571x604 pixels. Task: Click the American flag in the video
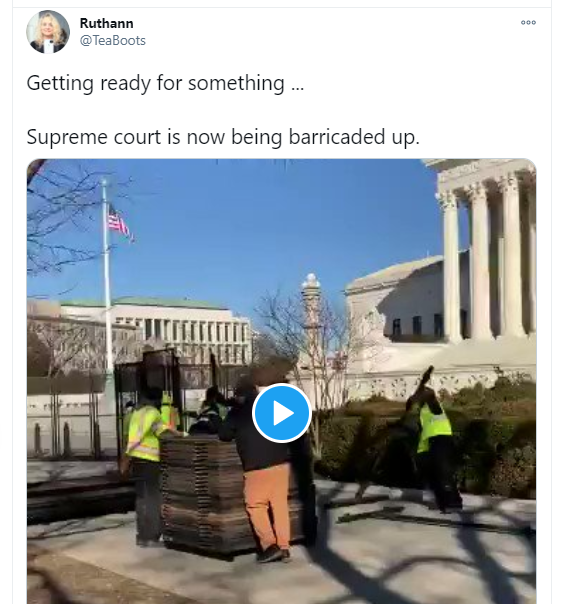coord(120,224)
